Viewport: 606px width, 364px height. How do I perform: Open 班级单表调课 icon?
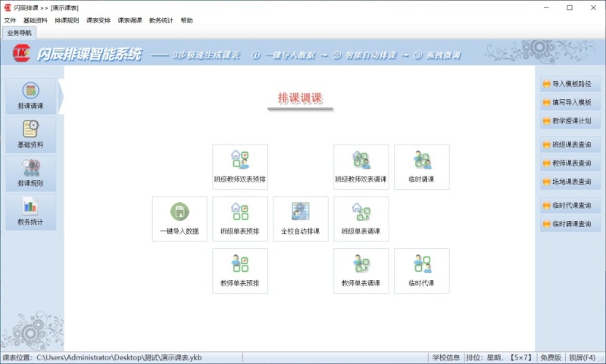coord(361,219)
